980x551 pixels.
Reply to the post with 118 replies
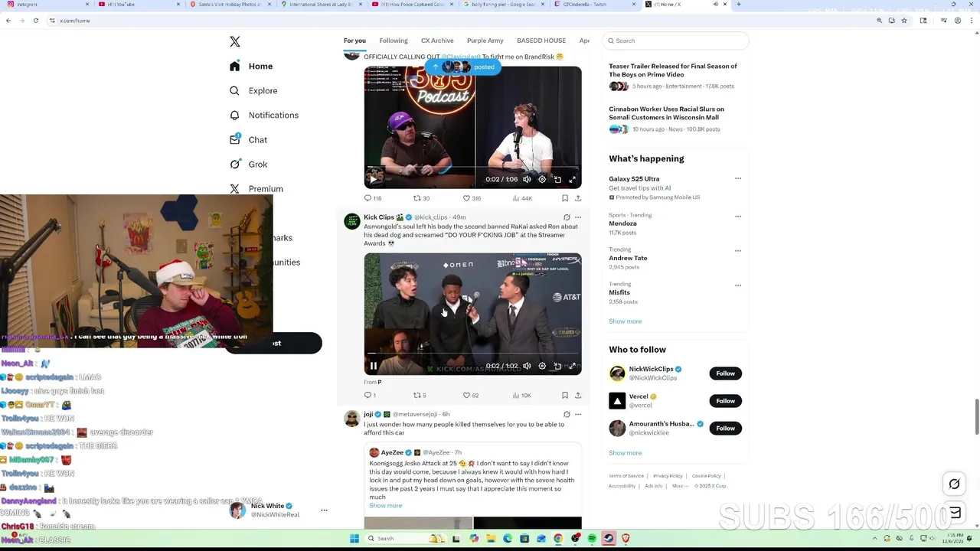click(x=373, y=198)
